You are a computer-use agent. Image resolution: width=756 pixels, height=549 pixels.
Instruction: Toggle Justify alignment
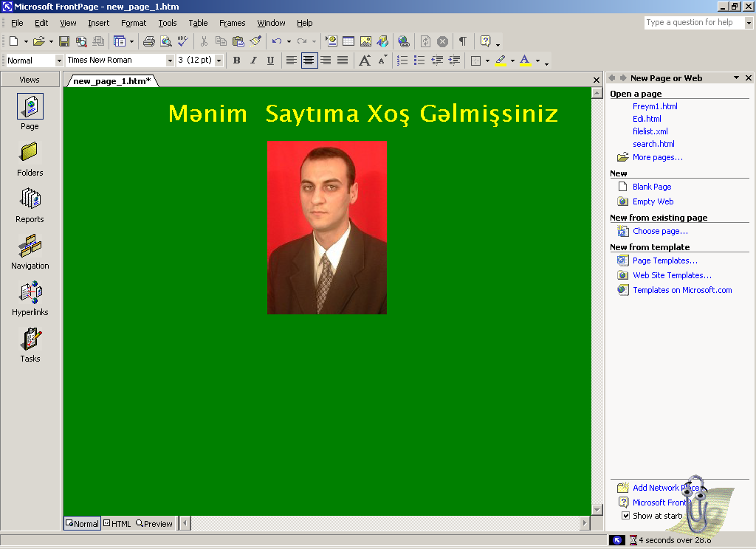point(343,61)
